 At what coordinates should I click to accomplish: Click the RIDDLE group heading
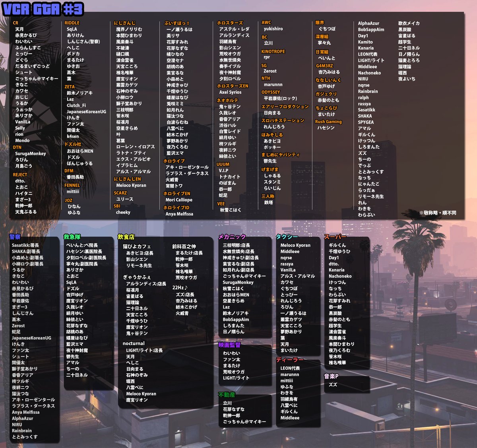[72, 23]
